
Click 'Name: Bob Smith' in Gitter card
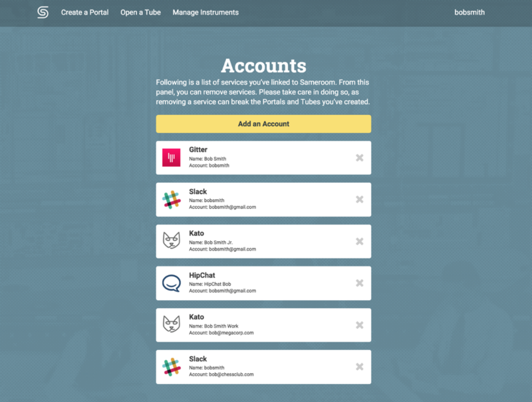207,159
